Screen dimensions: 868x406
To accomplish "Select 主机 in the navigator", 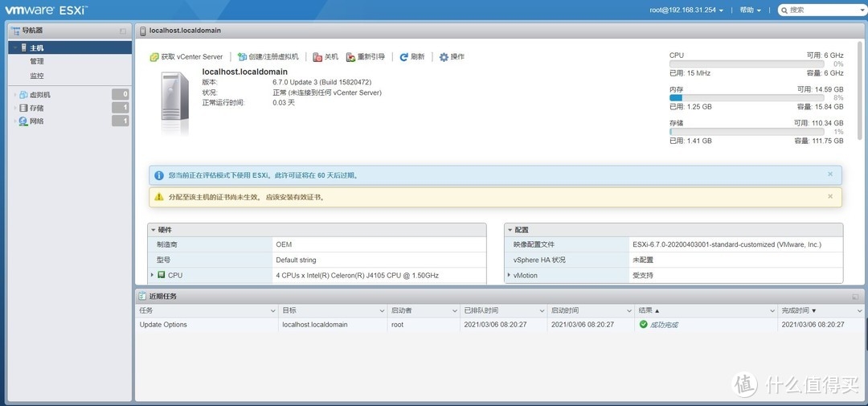I will pyautogui.click(x=70, y=47).
